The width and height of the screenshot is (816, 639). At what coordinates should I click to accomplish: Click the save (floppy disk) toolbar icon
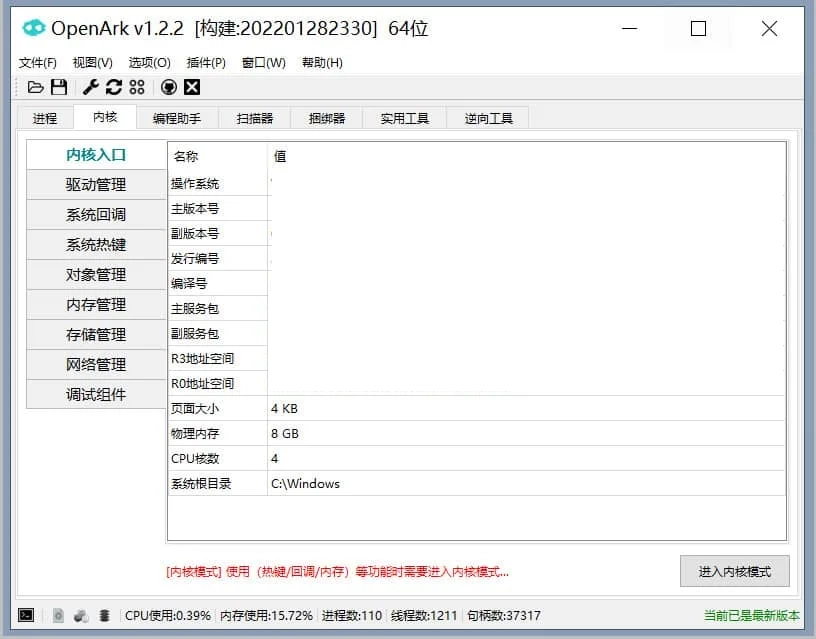pyautogui.click(x=59, y=87)
